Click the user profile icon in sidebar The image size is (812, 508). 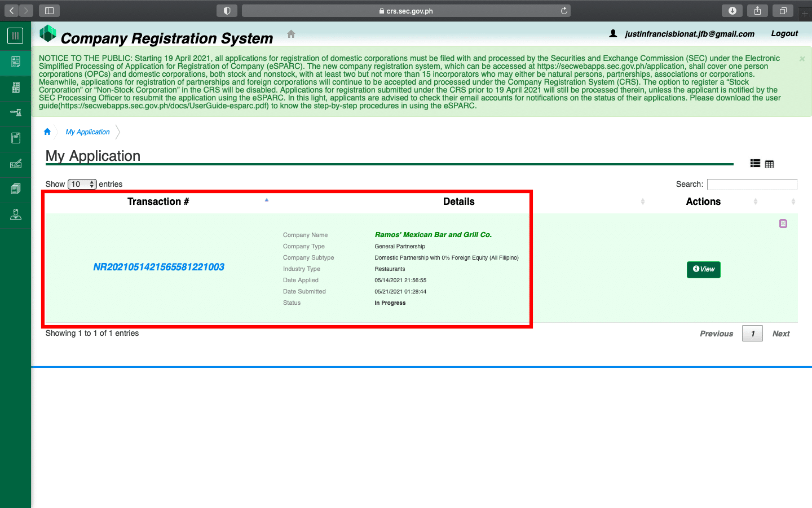coord(16,214)
